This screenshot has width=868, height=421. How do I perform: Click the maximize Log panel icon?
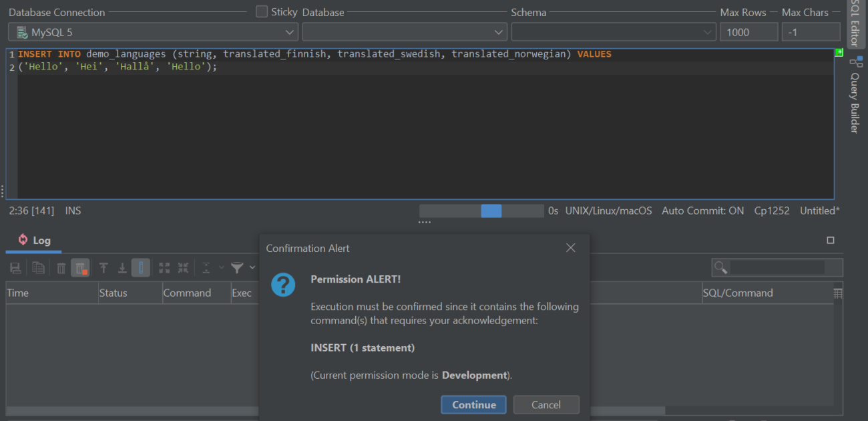831,241
